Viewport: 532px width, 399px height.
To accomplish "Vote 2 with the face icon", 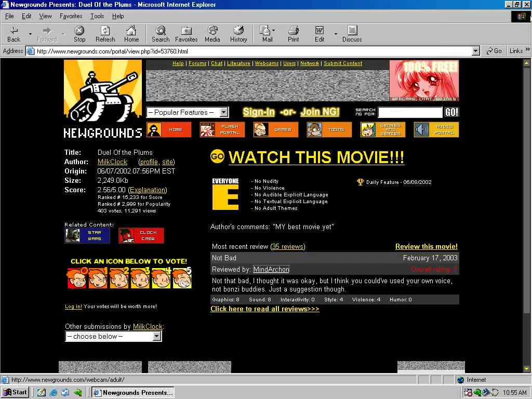I will pyautogui.click(x=119, y=278).
